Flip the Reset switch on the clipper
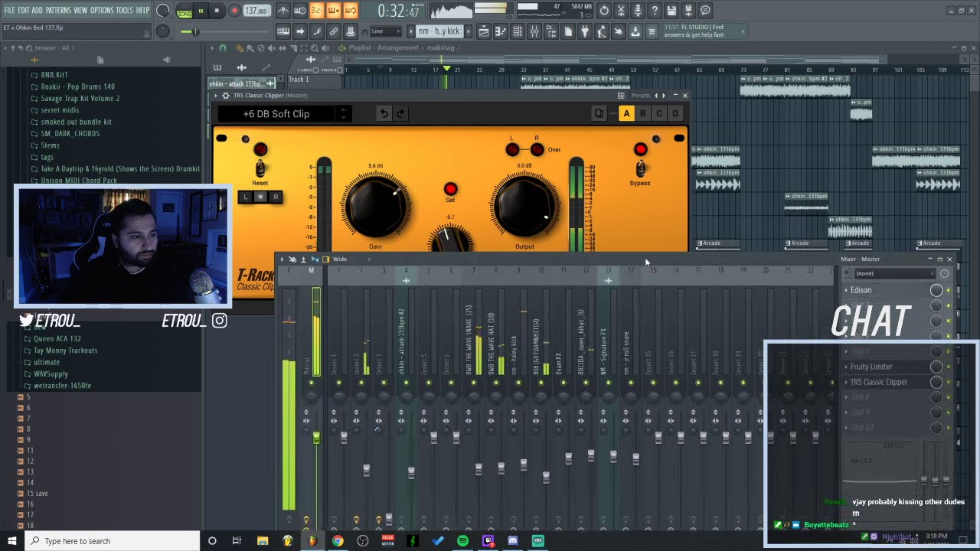Image resolution: width=980 pixels, height=551 pixels. tap(260, 168)
